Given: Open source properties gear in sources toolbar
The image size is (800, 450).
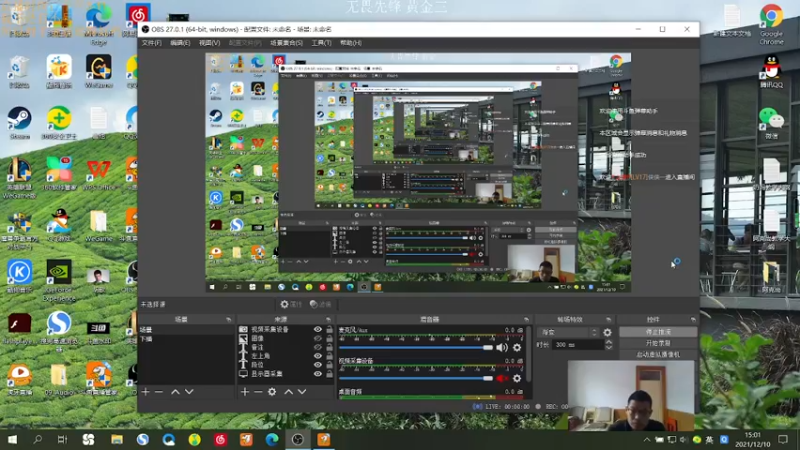Looking at the screenshot, I should click(x=272, y=392).
